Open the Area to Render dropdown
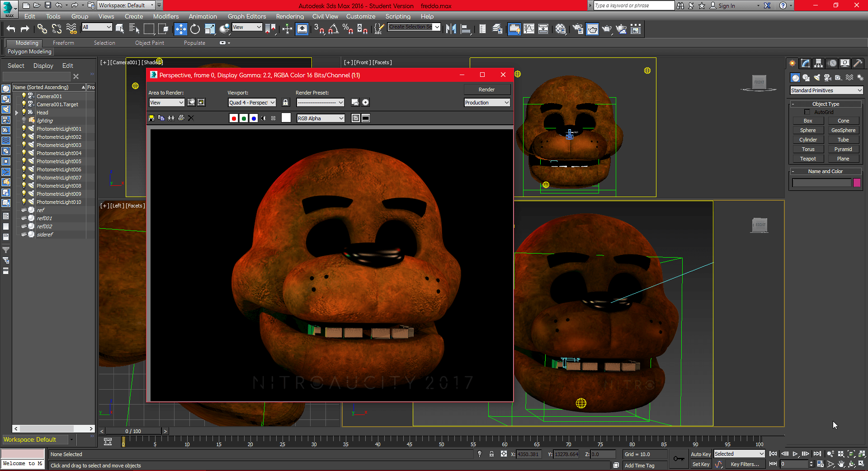Screen dimensions: 868x471 coord(166,103)
